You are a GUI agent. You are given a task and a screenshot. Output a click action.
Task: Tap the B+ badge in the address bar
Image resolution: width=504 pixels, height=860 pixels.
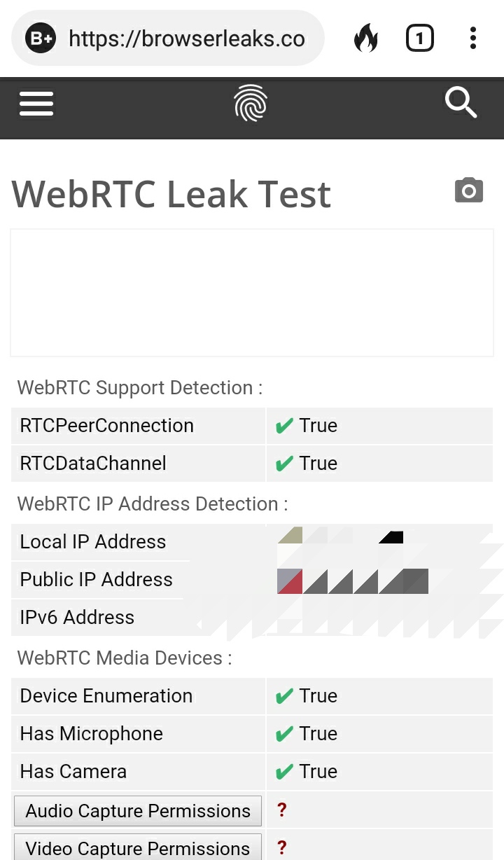(40, 38)
